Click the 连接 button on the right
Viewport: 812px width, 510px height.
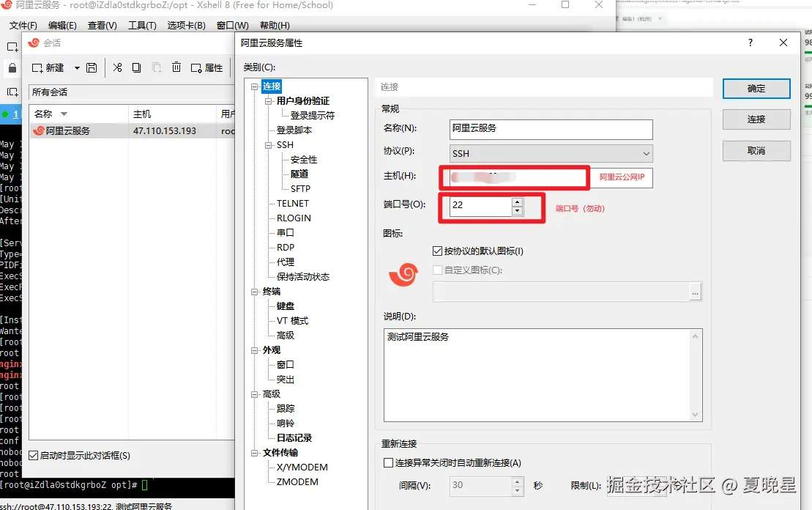[x=756, y=119]
